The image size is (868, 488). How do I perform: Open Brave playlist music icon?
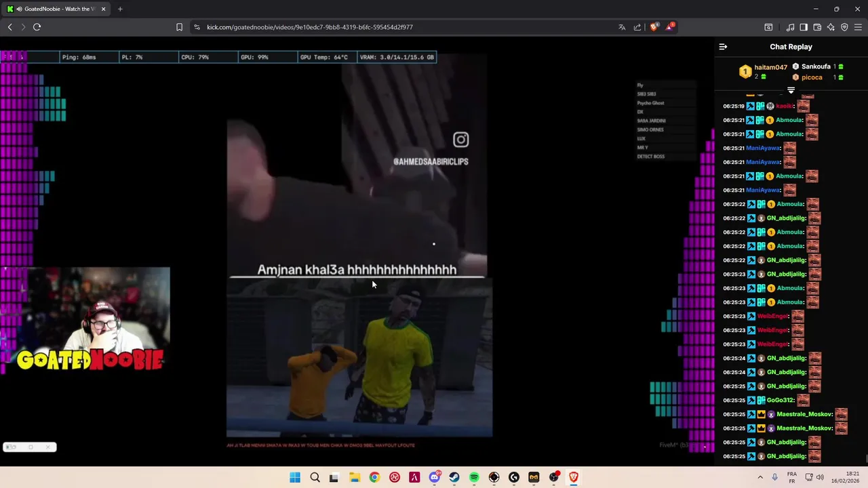click(790, 27)
